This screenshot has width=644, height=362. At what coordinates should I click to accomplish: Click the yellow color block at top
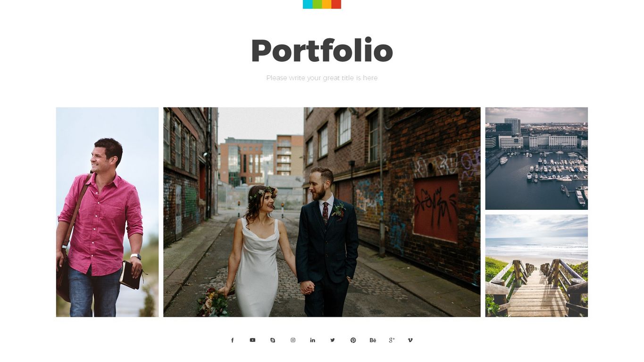click(326, 4)
